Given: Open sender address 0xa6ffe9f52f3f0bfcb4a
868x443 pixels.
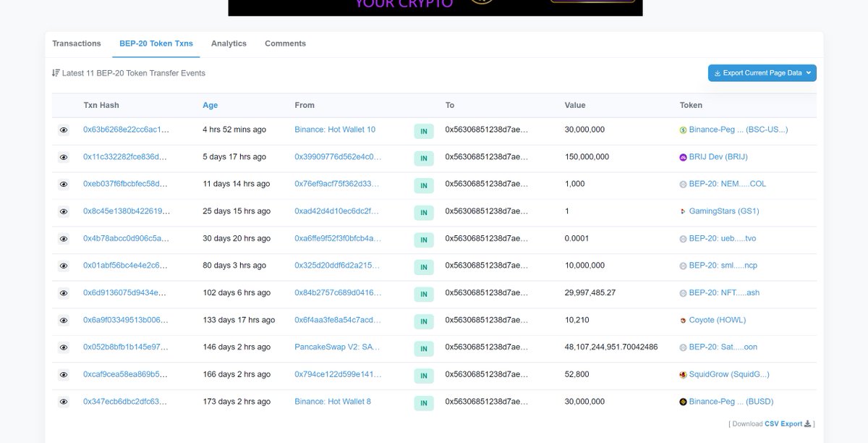Looking at the screenshot, I should (x=338, y=238).
